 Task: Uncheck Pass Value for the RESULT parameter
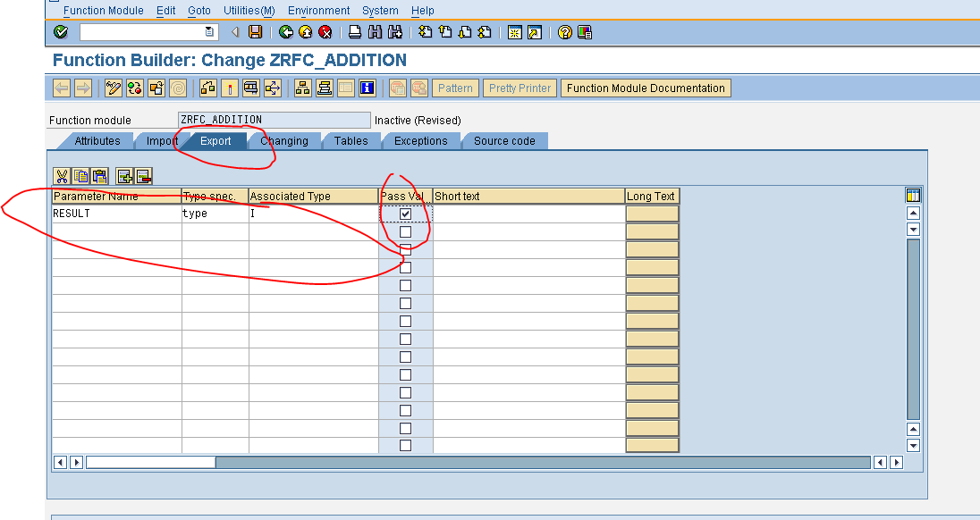click(406, 214)
